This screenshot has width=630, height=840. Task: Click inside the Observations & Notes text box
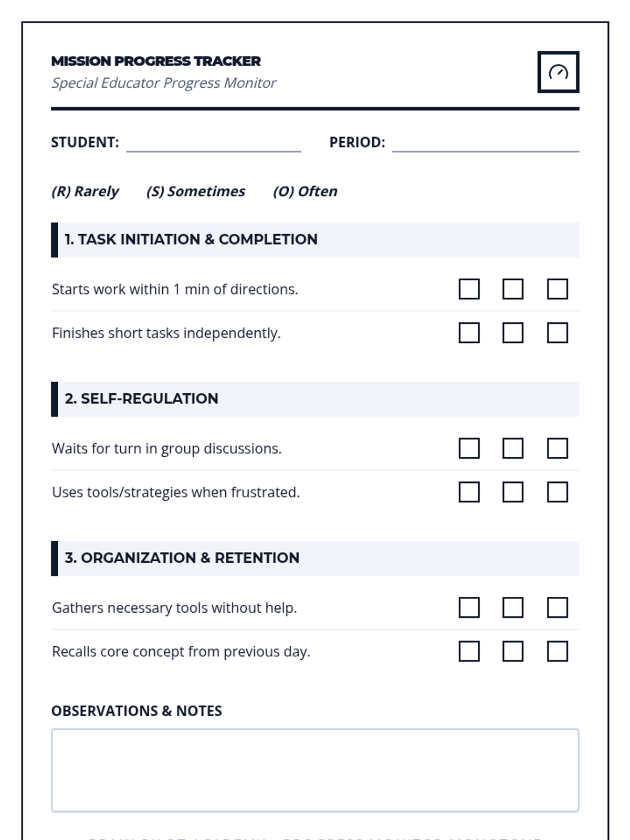pyautogui.click(x=315, y=770)
